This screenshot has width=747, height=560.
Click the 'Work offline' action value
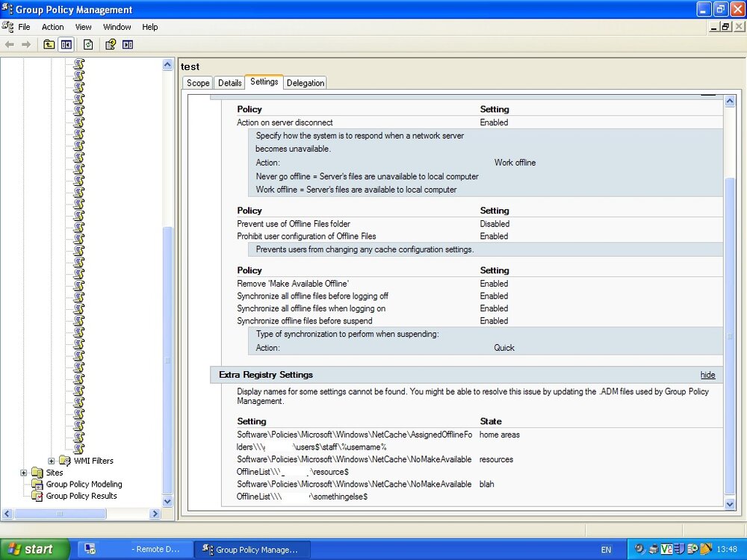tap(515, 162)
